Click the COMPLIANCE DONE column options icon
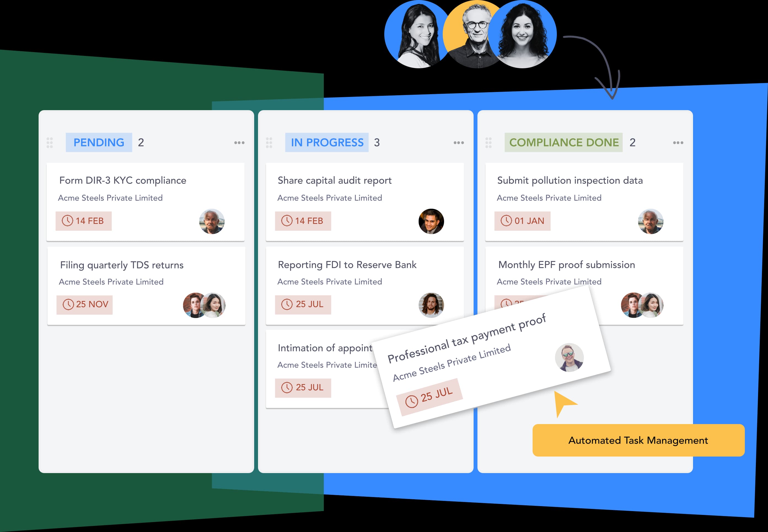Image resolution: width=768 pixels, height=532 pixels. tap(678, 143)
